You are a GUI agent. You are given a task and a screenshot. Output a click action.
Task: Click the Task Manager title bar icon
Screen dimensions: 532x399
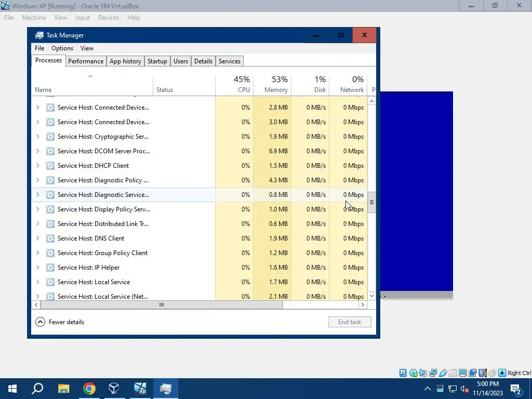pos(39,35)
